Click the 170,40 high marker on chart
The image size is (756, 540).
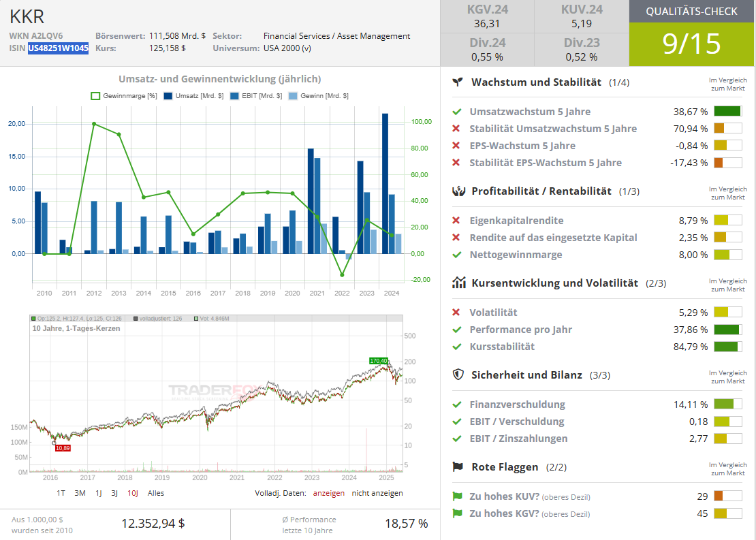pos(379,361)
